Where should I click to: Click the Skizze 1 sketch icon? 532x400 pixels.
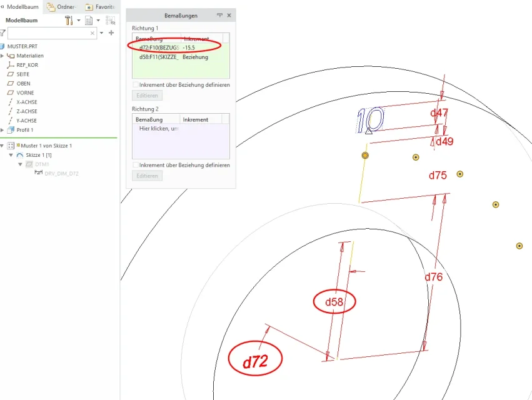point(20,155)
